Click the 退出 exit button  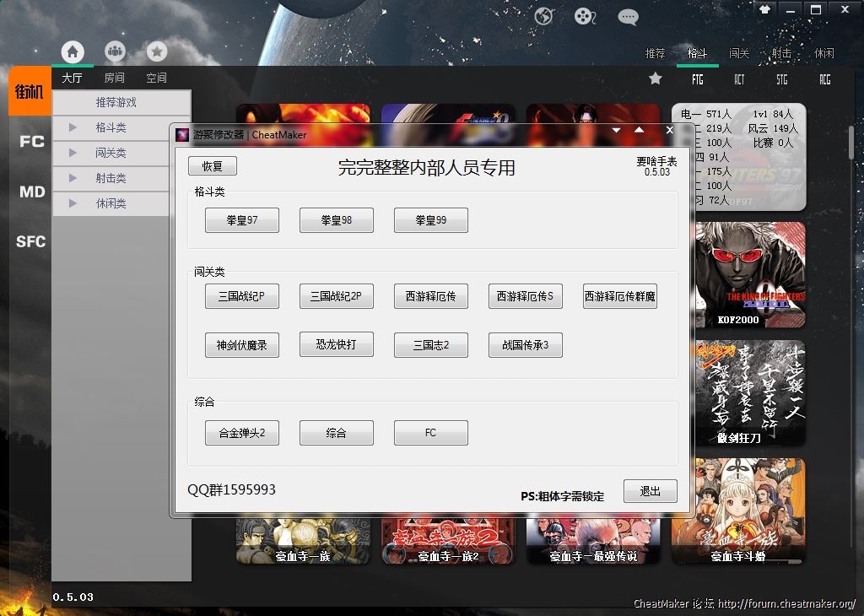[x=650, y=491]
